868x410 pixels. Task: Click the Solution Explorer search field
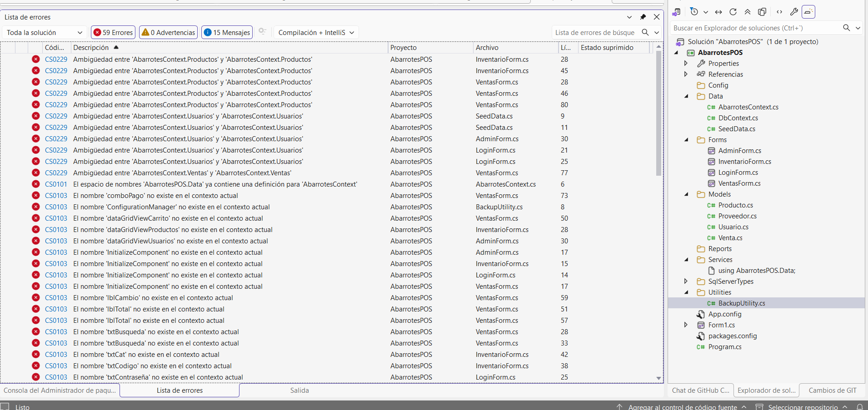754,28
